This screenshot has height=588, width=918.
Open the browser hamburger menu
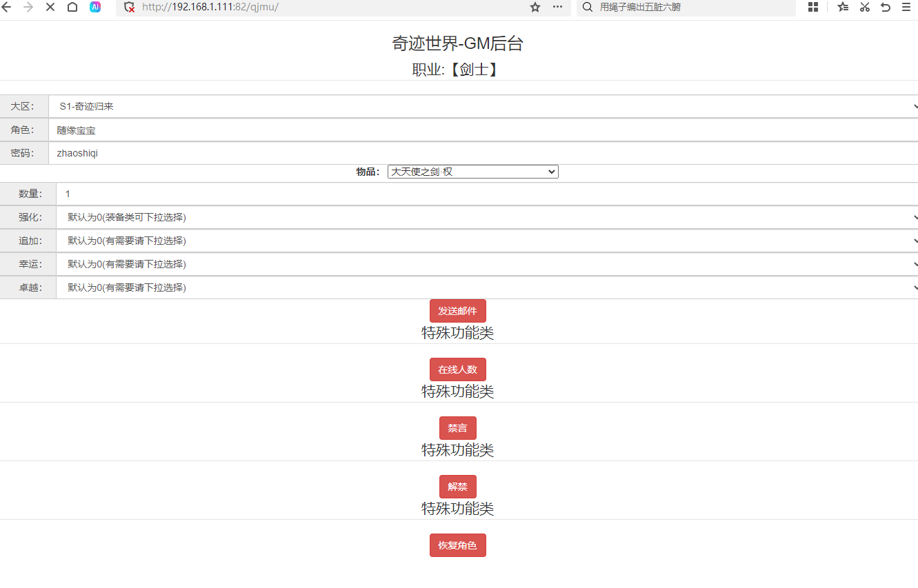coord(906,7)
